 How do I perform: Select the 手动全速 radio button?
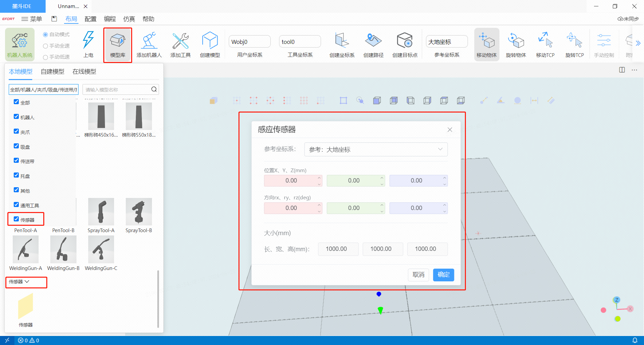click(x=45, y=46)
